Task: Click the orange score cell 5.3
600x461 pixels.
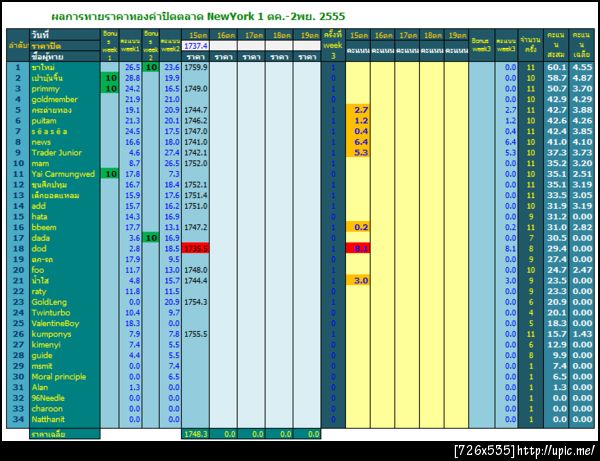Action: pos(358,153)
